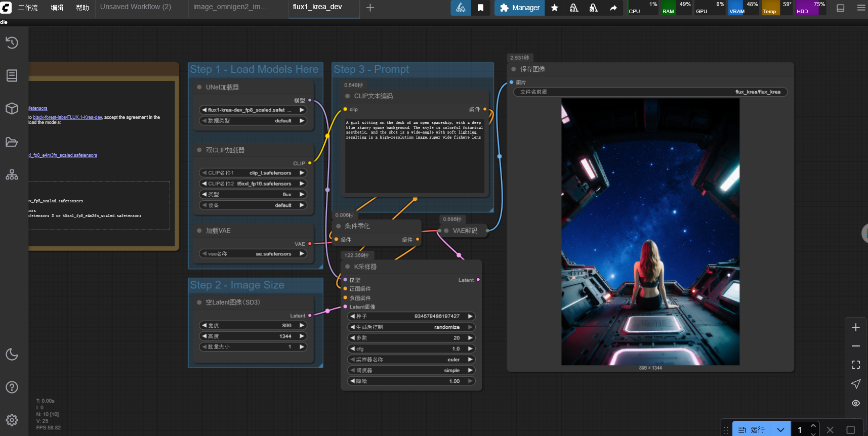Click the generated girl spaceship image
The height and width of the screenshot is (436, 868).
650,232
